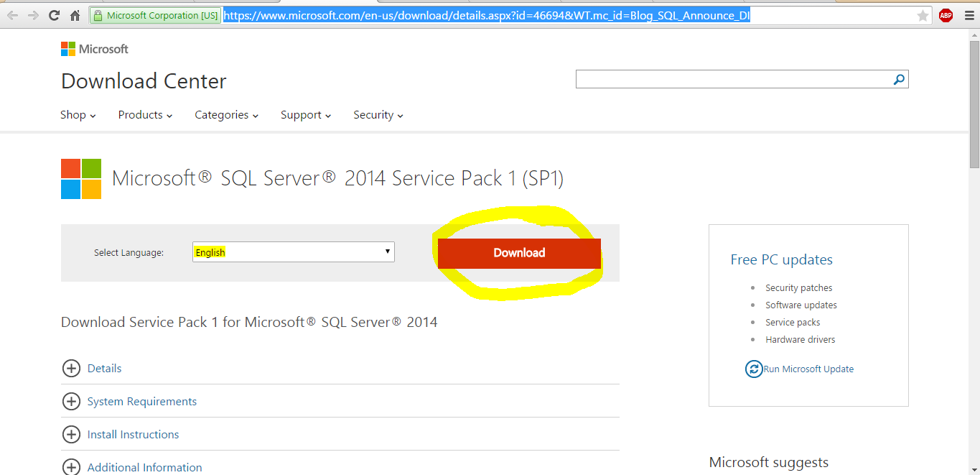Viewport: 980px width, 475px height.
Task: Open the Support menu
Action: (306, 115)
